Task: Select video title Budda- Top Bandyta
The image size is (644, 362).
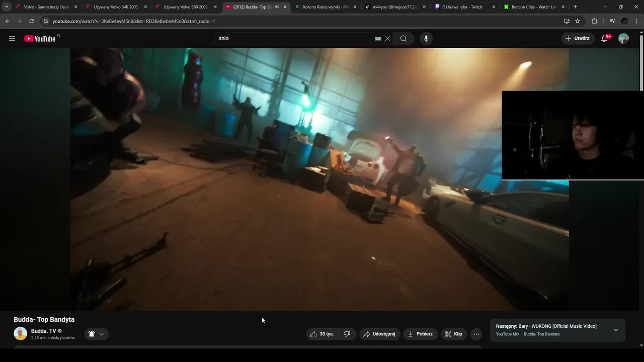Action: click(44, 320)
